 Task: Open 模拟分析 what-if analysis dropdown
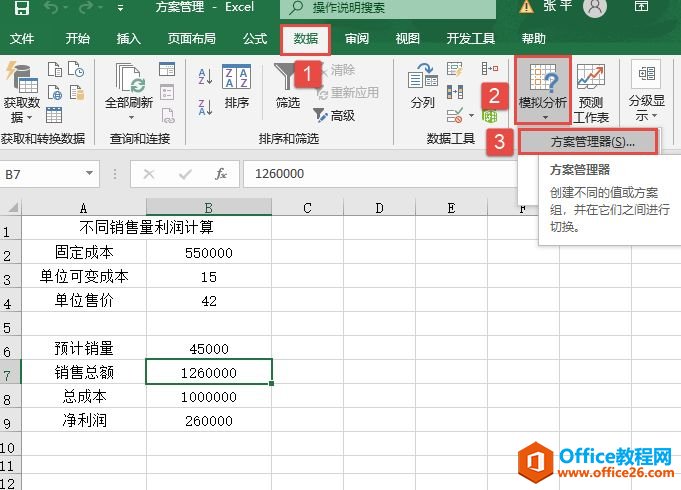pos(542,89)
